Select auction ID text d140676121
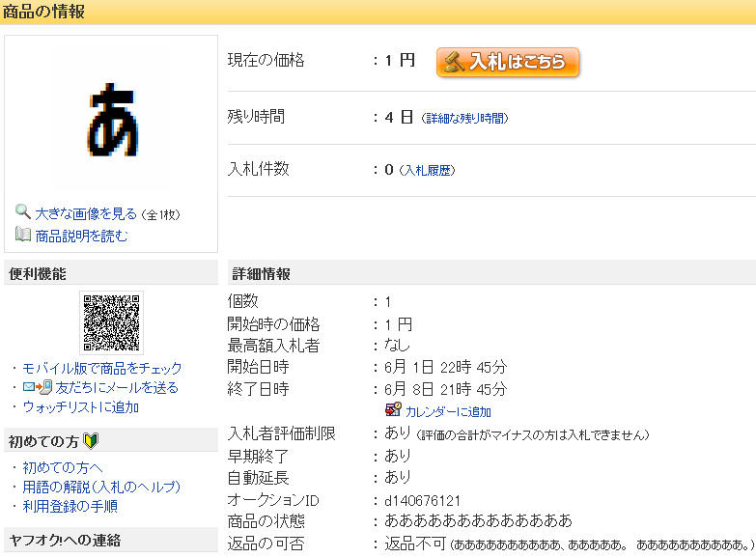Viewport: 756px width, 558px height. coord(422,501)
